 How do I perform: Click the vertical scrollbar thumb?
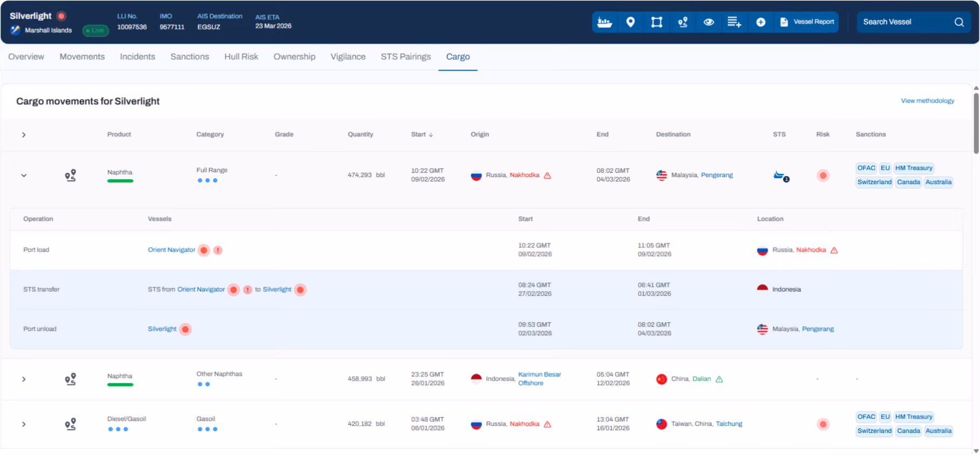pyautogui.click(x=976, y=123)
